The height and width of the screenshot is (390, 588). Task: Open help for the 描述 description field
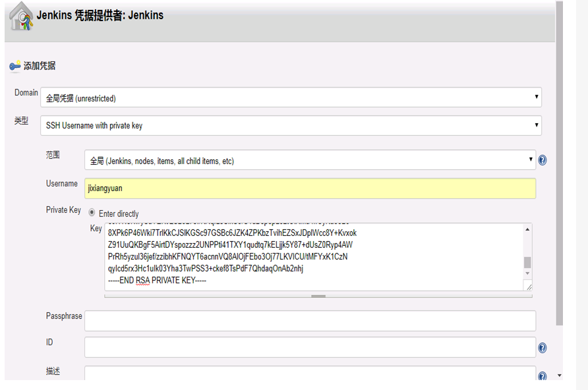click(x=543, y=376)
